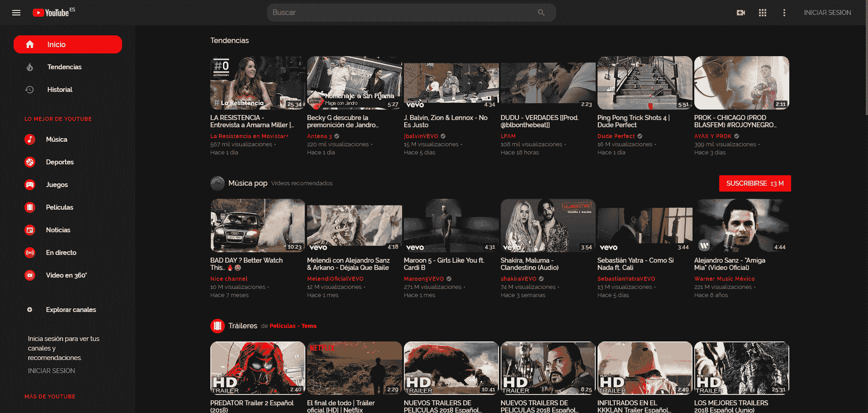Click the Tráilers film strip icon
868x413 pixels.
pos(218,326)
